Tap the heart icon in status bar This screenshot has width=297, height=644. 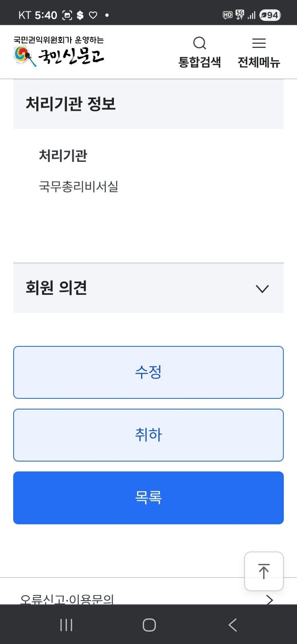coord(93,16)
